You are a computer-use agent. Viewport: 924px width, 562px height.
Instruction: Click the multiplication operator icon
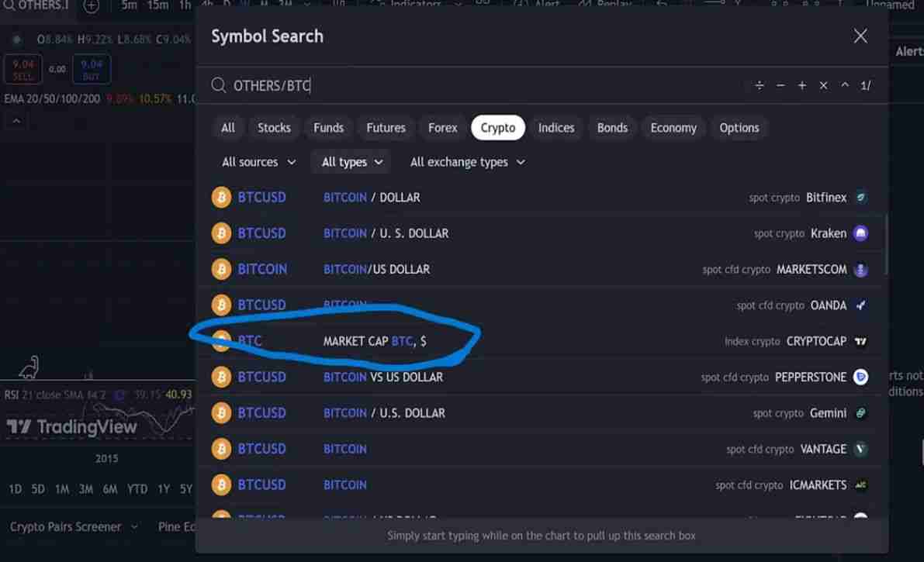pos(823,85)
